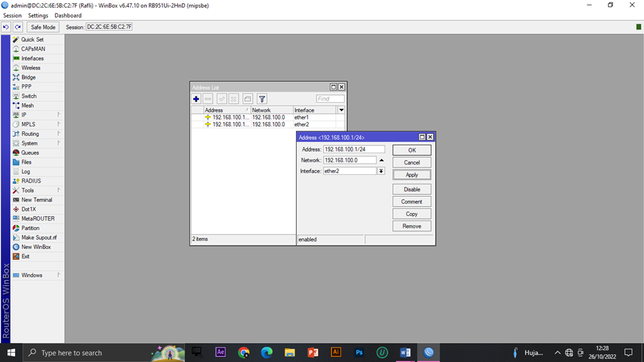Click Make Supout.rif

pyautogui.click(x=38, y=238)
